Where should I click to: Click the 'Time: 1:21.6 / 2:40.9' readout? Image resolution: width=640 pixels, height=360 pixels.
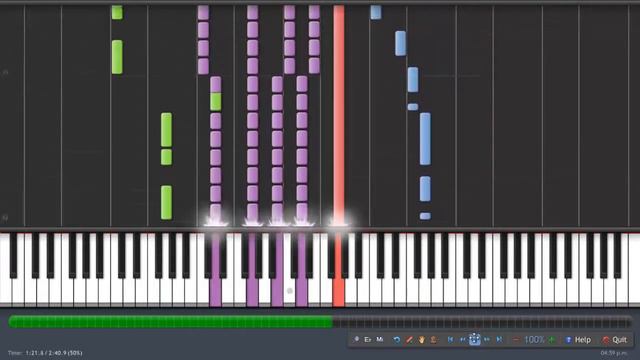(45, 353)
